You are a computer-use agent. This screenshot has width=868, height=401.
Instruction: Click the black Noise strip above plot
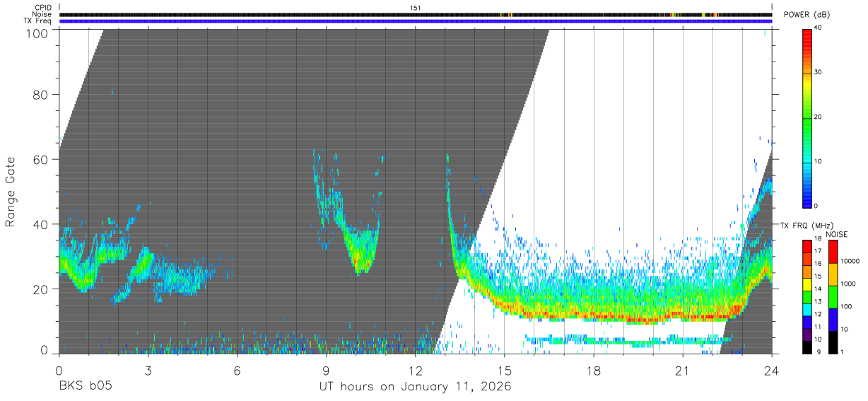416,14
